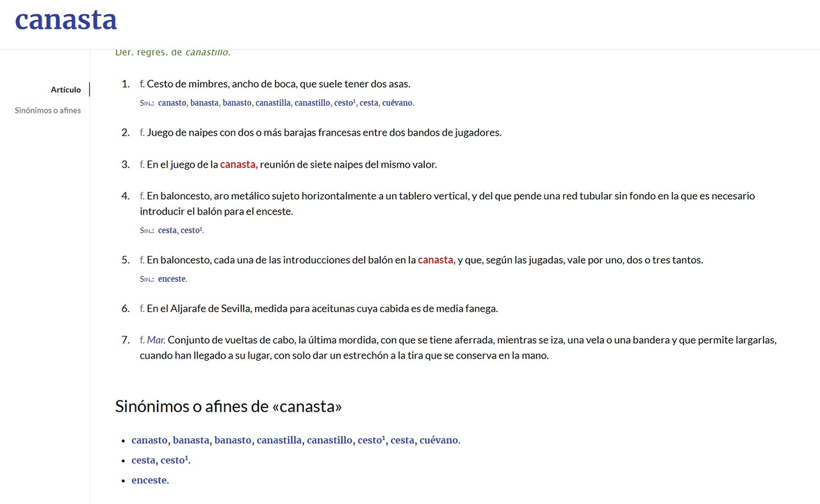Open synonym cesto¹ under definition 4
The image size is (820, 504).
point(191,230)
